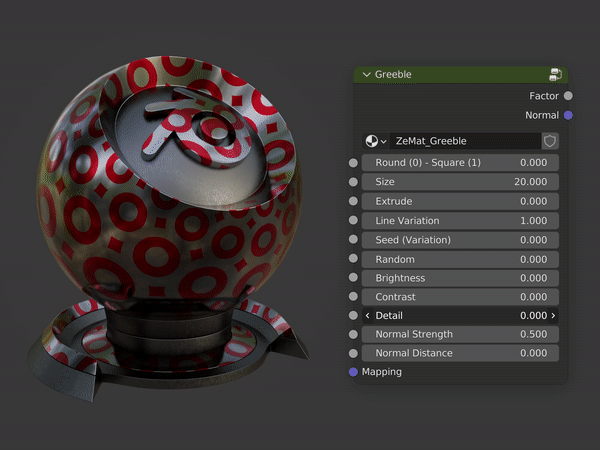Collapse the Greeble node with its chevron
Screen dimensions: 600x450
coord(367,75)
